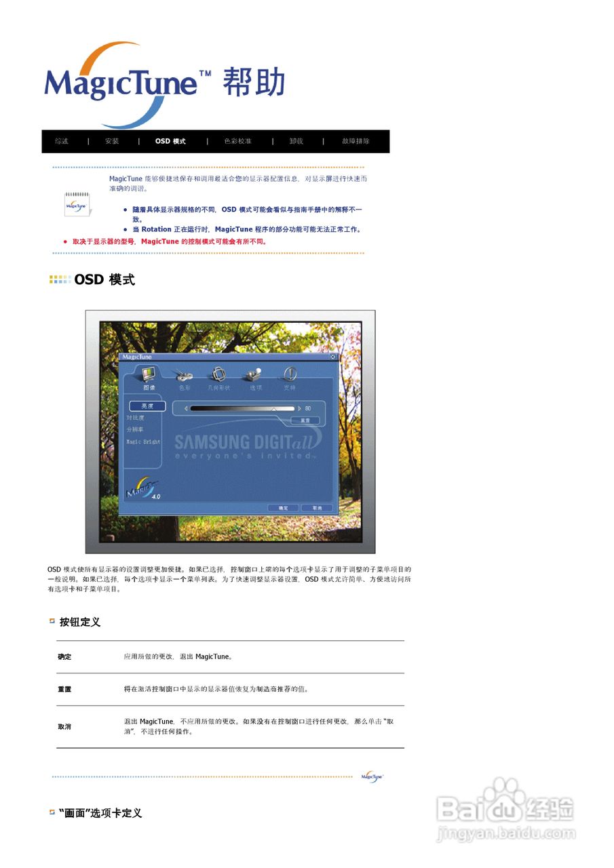This screenshot has height=868, width=614.
Task: Click the brightness value 80
Action: (308, 408)
